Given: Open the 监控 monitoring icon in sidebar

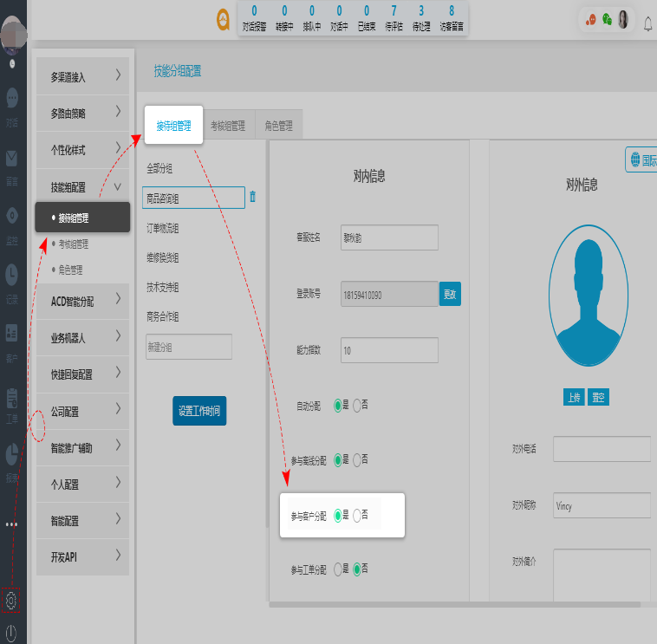Looking at the screenshot, I should (x=12, y=216).
